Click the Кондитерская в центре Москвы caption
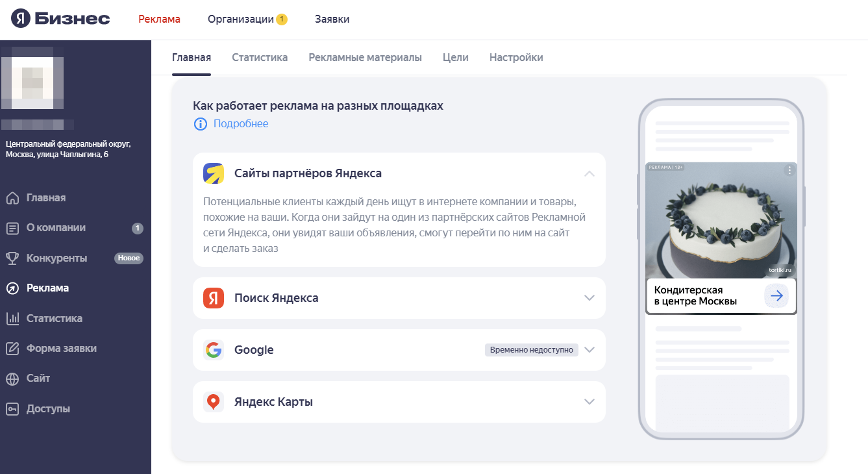Screen dimensions: 868x474 coord(696,296)
